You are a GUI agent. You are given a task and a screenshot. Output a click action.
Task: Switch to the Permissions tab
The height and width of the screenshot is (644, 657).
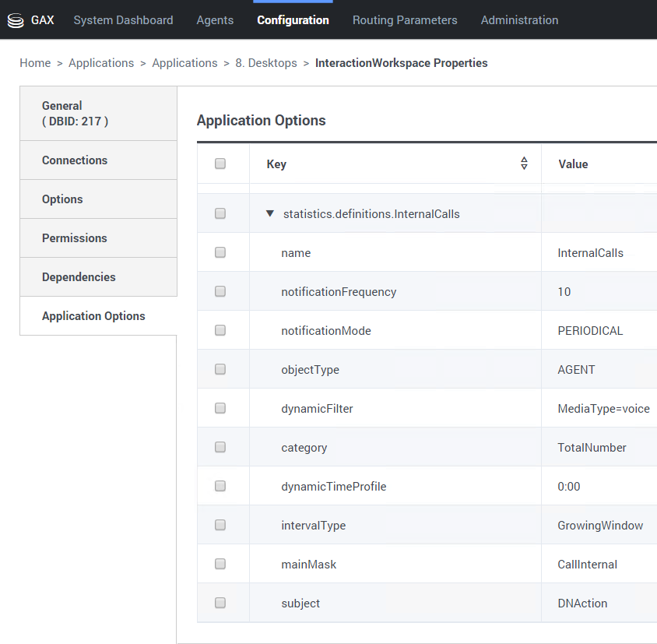75,238
